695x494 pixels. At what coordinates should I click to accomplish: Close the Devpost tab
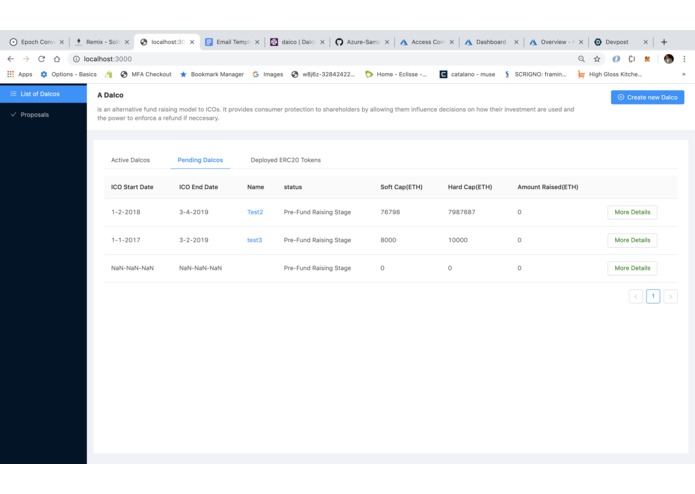645,42
